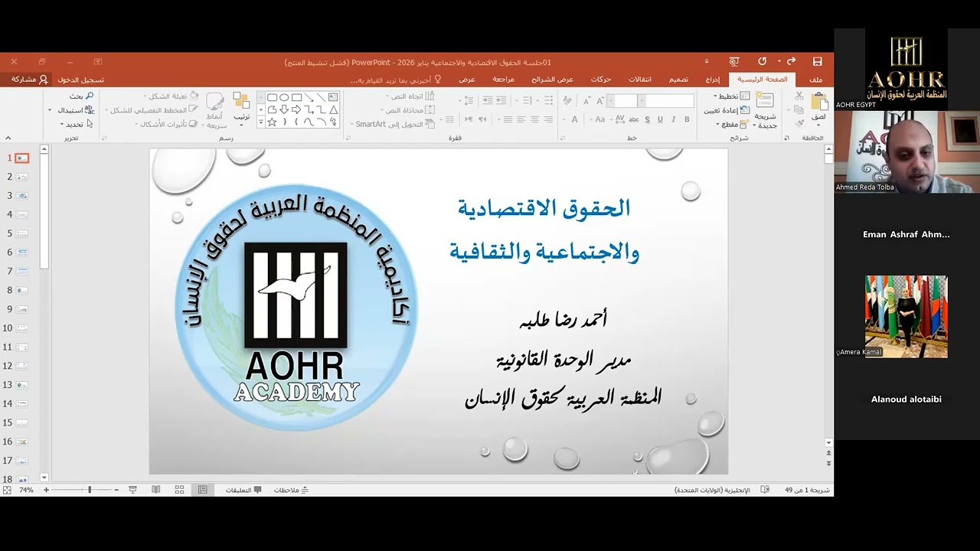Select the right arrow shape in gallery
980x551 pixels.
click(296, 109)
